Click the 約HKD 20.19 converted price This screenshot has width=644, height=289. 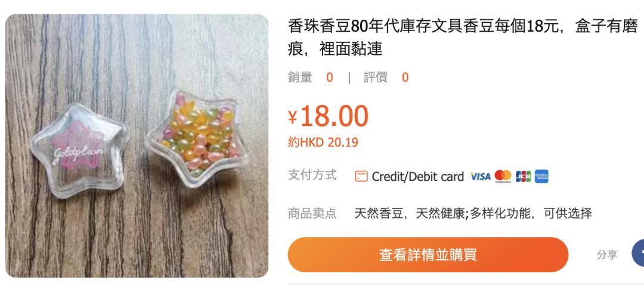tap(323, 142)
